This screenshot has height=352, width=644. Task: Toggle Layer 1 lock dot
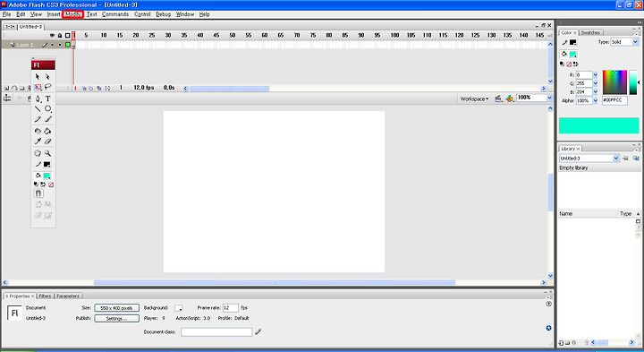pyautogui.click(x=60, y=45)
